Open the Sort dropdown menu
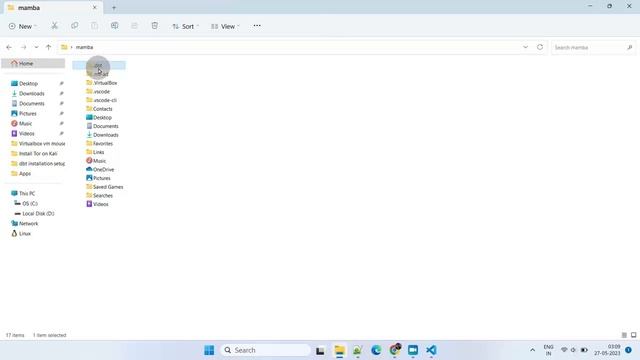The height and width of the screenshot is (360, 640). pos(186,26)
